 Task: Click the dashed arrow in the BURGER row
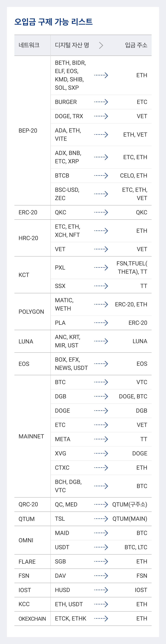coord(101,102)
